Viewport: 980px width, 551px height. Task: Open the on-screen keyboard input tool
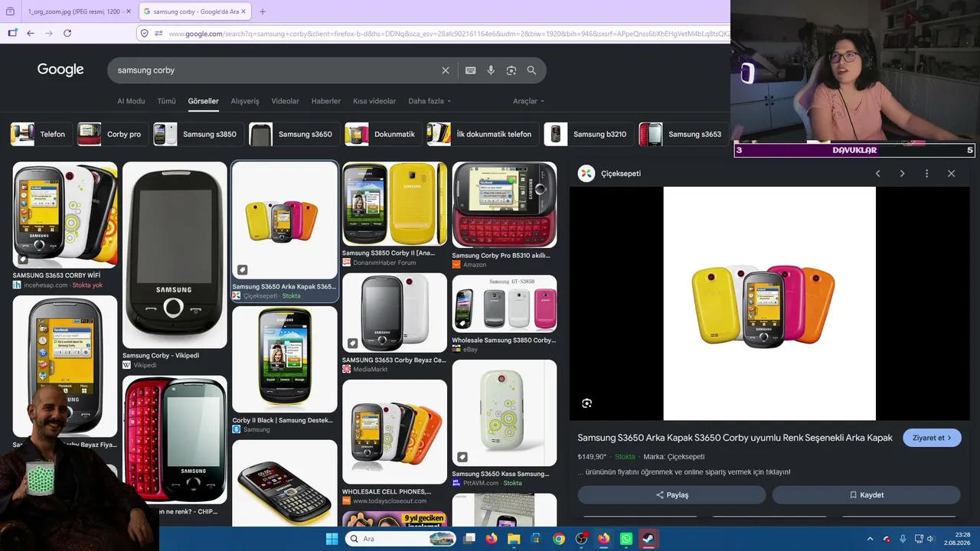point(470,70)
